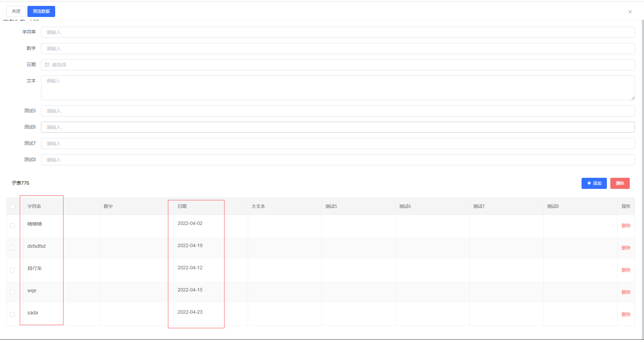This screenshot has height=340, width=644.
Task: Click 删除 link for row 啥啥啥
Action: [626, 226]
